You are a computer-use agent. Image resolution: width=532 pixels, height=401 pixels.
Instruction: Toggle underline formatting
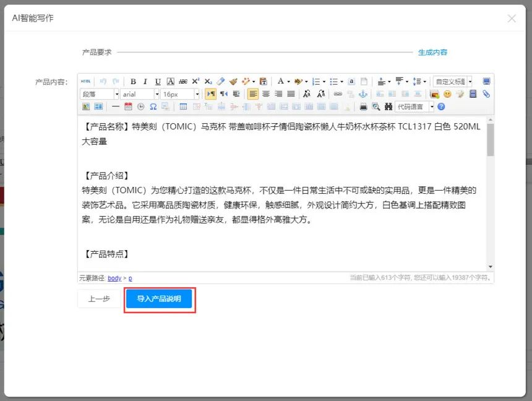pos(158,82)
